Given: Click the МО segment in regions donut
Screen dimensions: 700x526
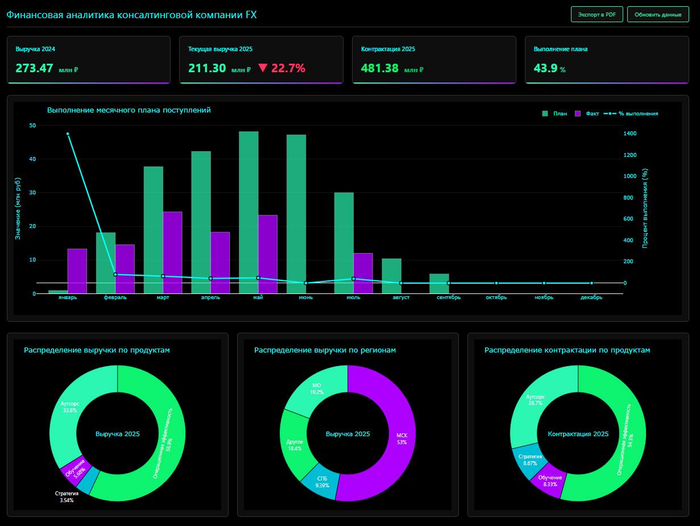Looking at the screenshot, I should (316, 385).
